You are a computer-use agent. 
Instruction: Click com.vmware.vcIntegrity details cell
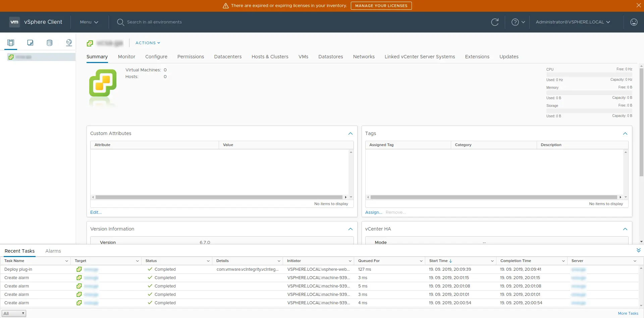[248, 269]
